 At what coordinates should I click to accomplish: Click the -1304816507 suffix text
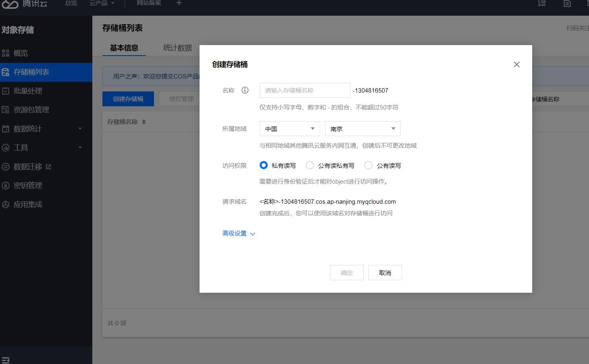(x=370, y=91)
